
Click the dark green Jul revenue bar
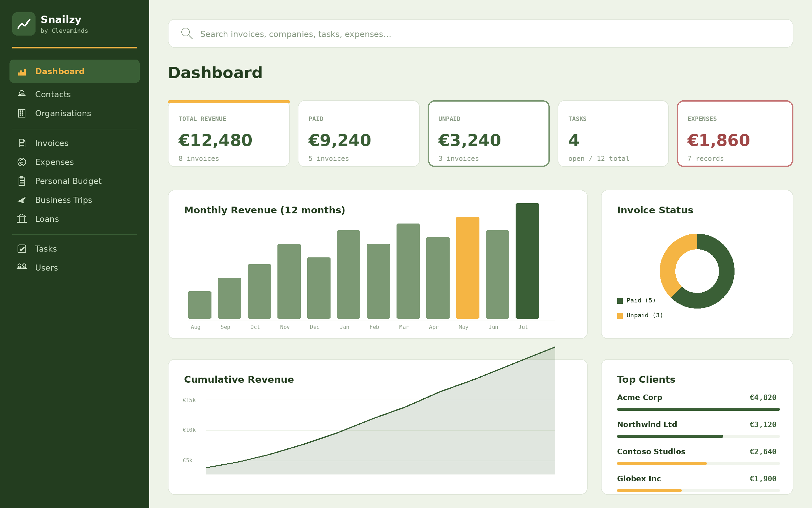[x=527, y=261]
